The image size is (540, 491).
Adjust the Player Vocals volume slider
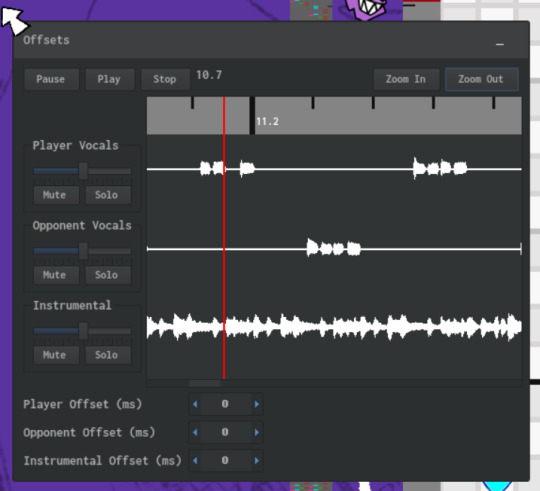tap(82, 171)
